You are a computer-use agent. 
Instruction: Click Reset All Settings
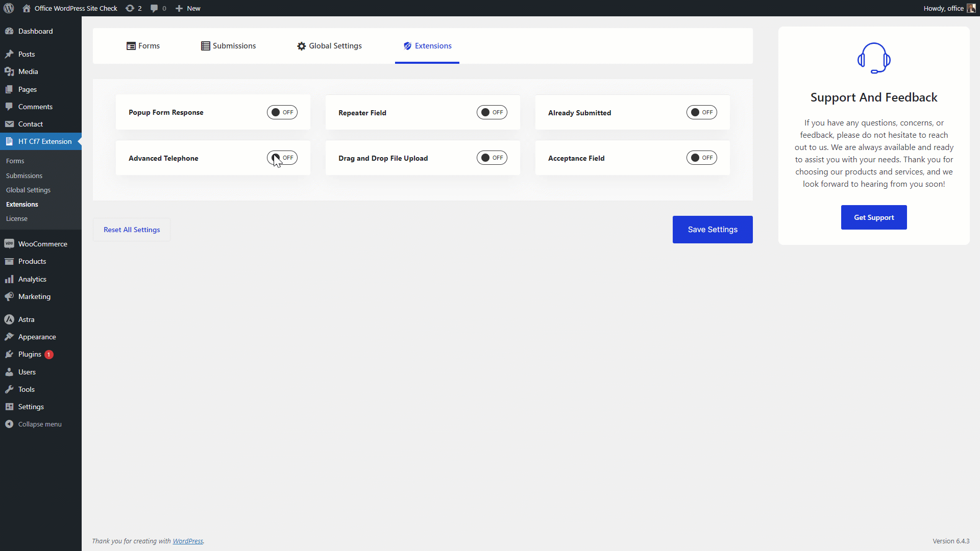coord(132,230)
